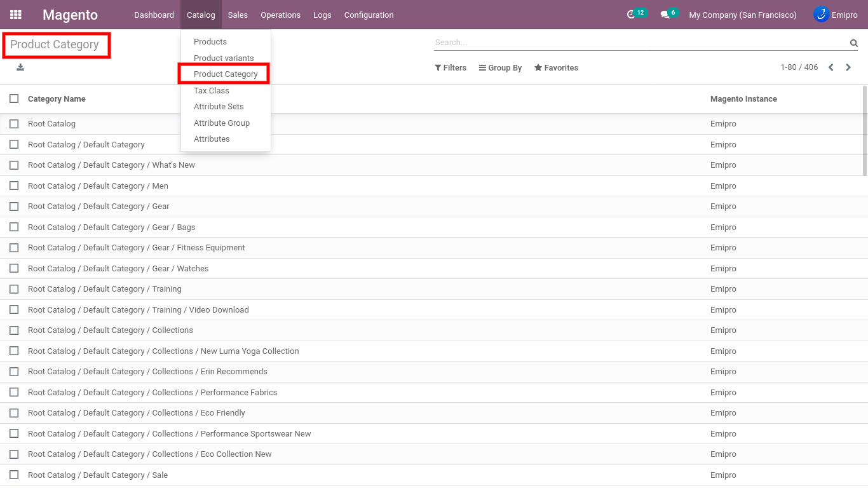The height and width of the screenshot is (488, 868).
Task: Select the Gear / Watches row checkbox
Action: pos(14,268)
